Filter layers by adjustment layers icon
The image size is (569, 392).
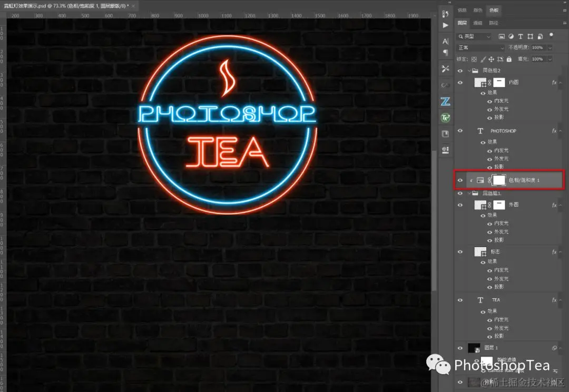tap(511, 36)
